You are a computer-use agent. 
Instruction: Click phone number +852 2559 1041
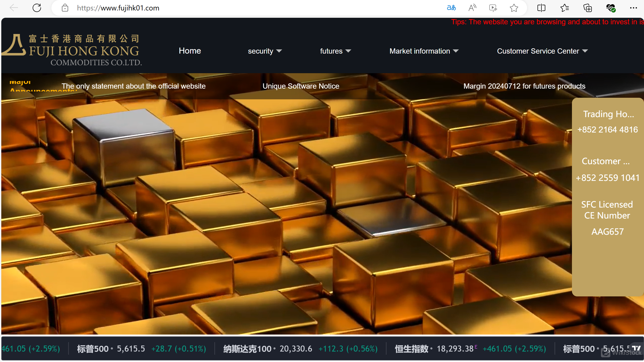pos(608,178)
